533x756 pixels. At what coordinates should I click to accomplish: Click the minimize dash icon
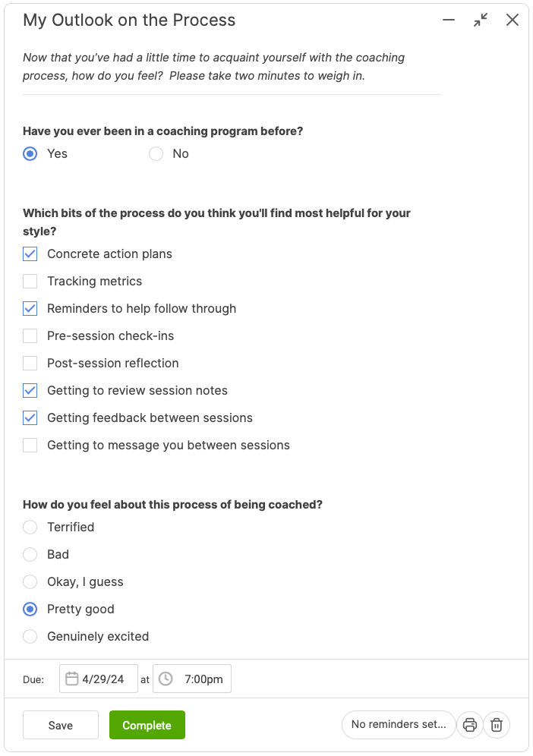449,20
